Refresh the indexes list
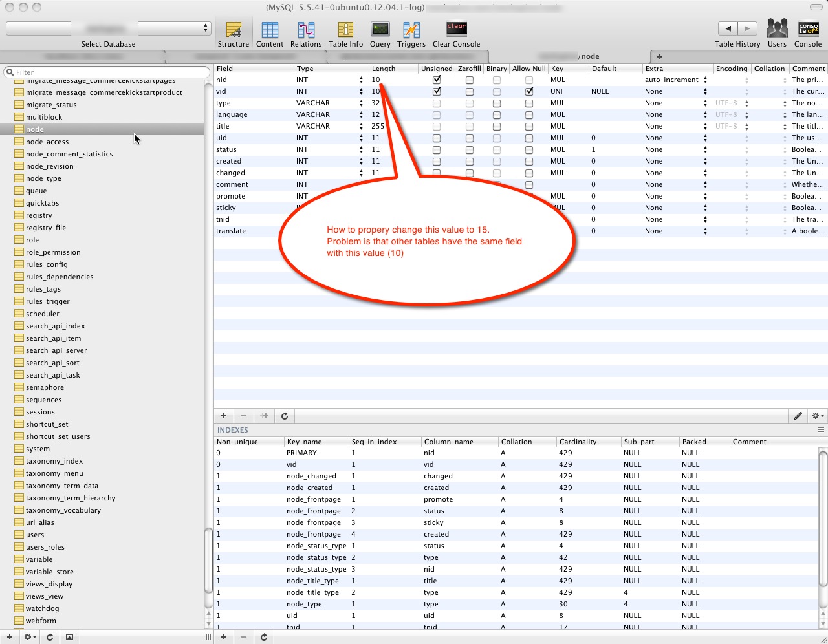Screen dimensions: 828x644 tap(264, 637)
